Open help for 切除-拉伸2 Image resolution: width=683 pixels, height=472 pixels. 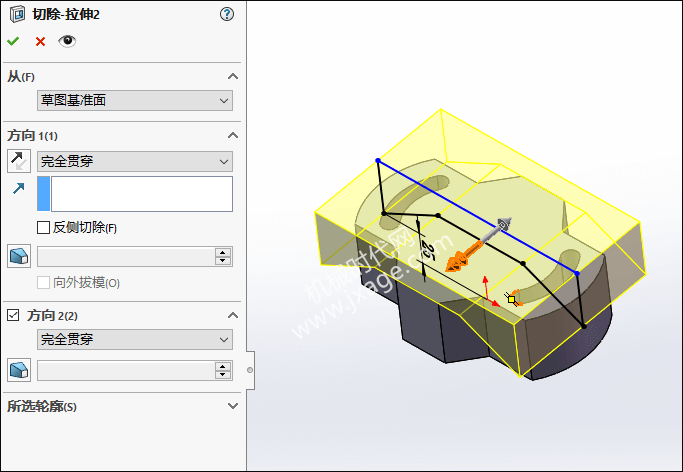pos(227,14)
